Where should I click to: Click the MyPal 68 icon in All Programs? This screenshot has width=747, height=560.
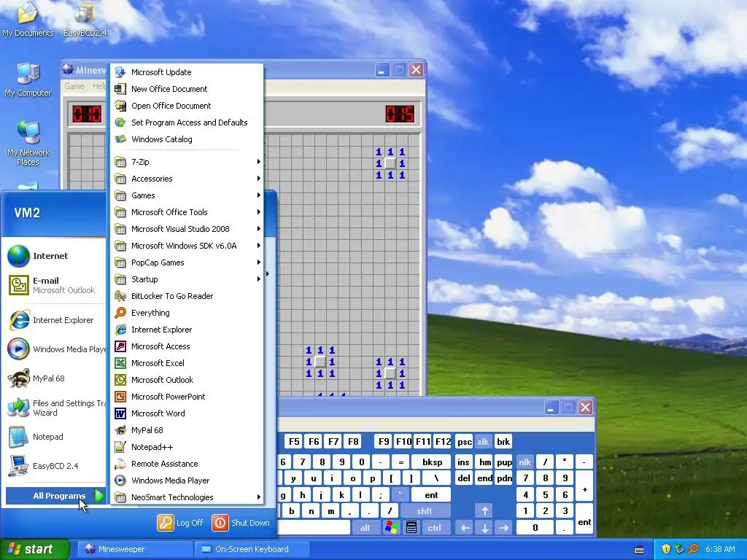tap(120, 430)
